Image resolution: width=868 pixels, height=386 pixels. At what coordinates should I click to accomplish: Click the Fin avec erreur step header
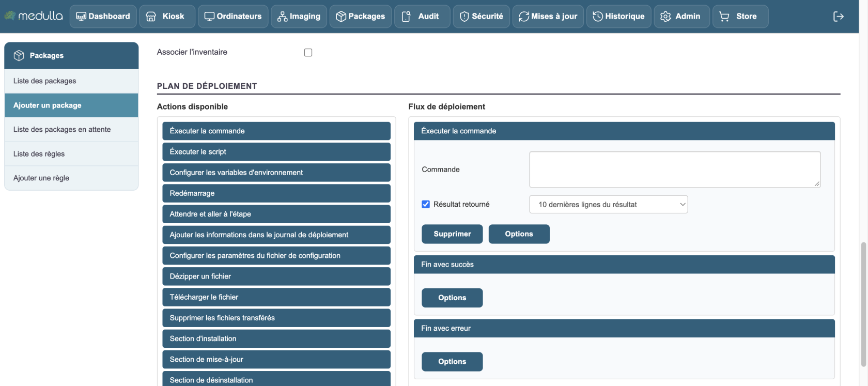624,329
